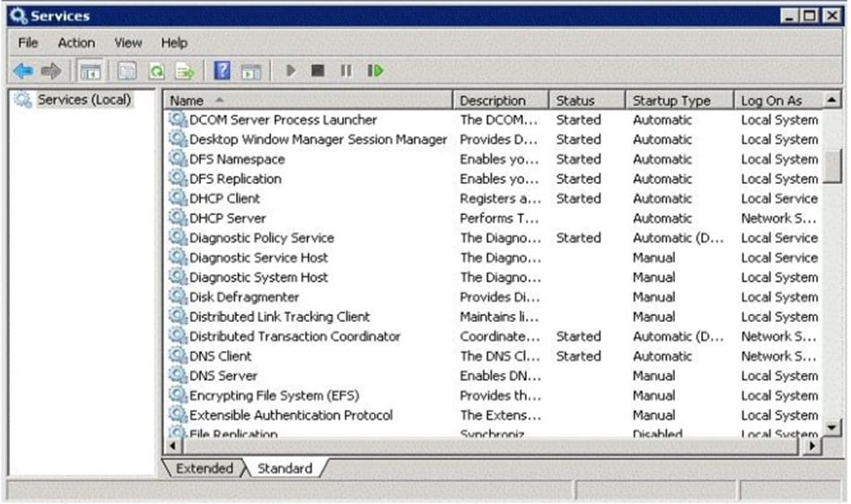Viewport: 851px width, 504px height.
Task: Click the vertical scrollbar down arrow
Action: pos(832,427)
